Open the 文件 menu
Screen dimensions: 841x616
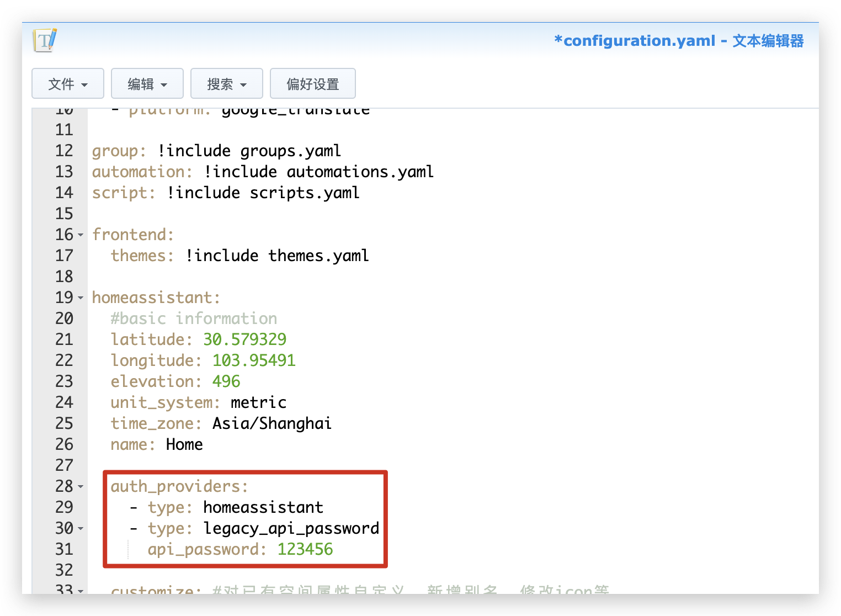[67, 83]
